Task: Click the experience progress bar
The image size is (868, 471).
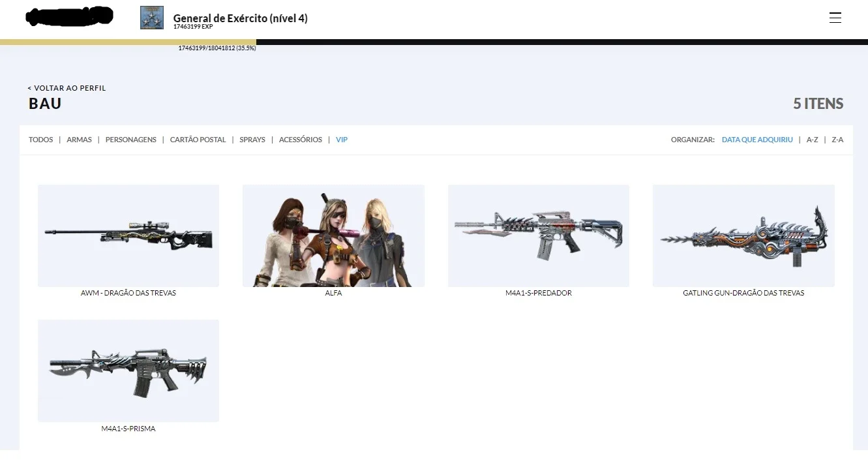Action: [434, 42]
